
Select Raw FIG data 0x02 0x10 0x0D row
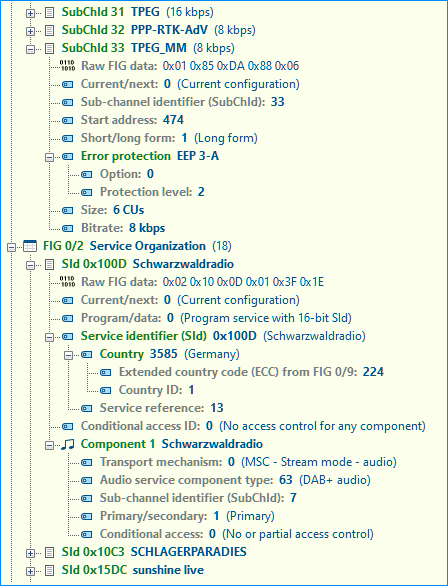(202, 282)
